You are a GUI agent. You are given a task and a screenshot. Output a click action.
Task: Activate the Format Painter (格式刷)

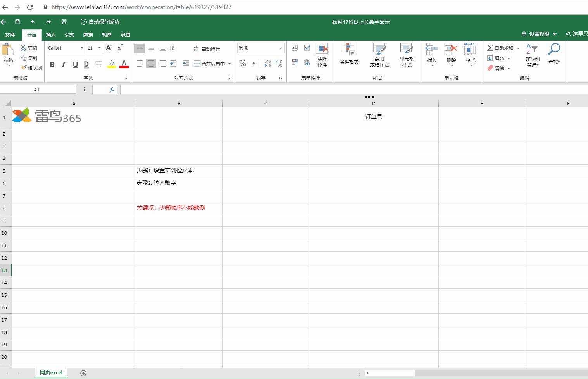click(x=31, y=68)
